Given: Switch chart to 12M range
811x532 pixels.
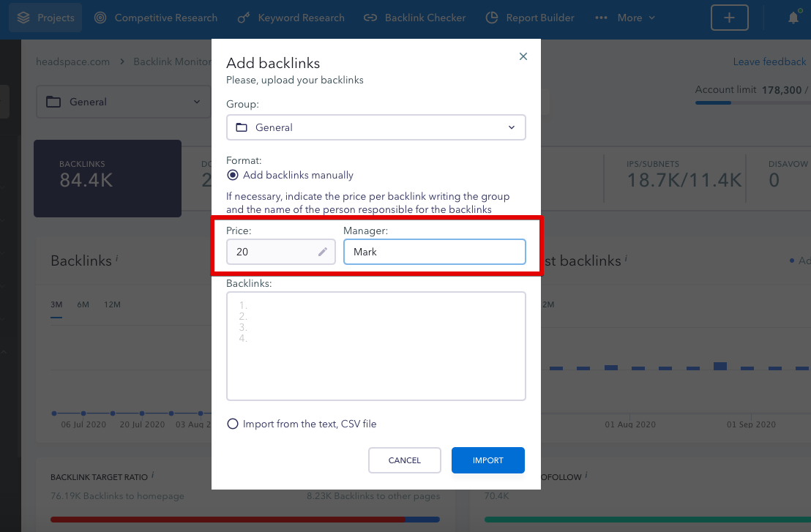Looking at the screenshot, I should (112, 304).
